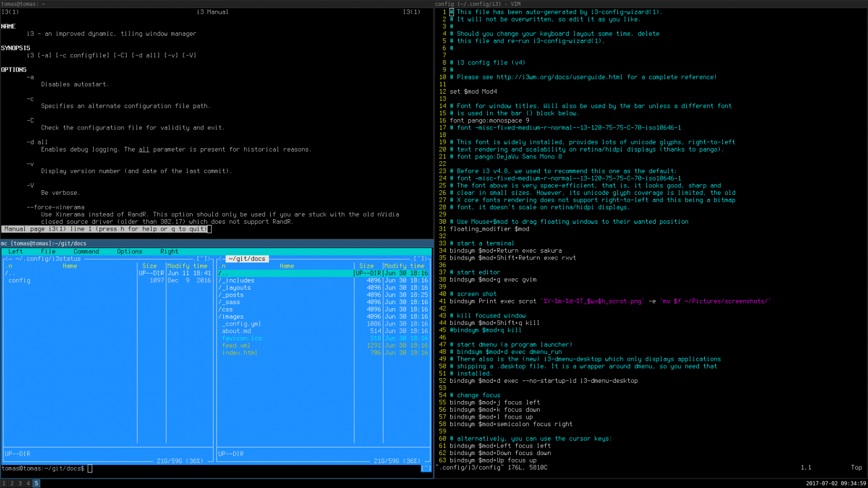Click the 'bindsym $mod+Return exec sakura' line in Vim
This screenshot has width=868, height=488.
[506, 250]
